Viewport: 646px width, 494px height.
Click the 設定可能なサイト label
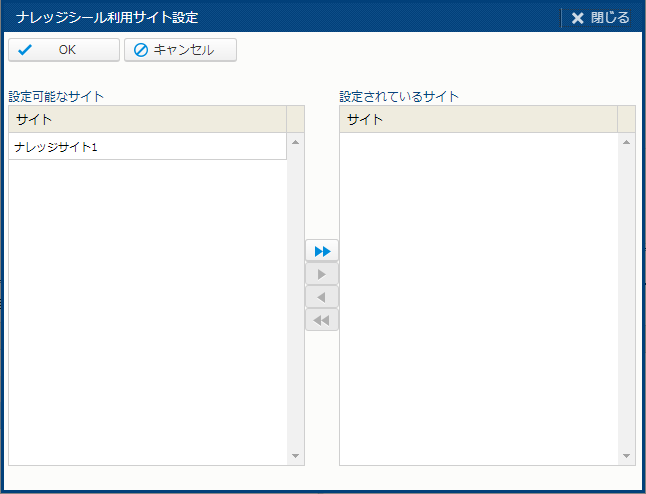57,97
